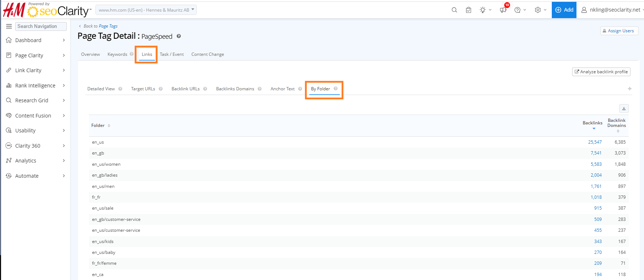This screenshot has height=280, width=644.
Task: Open the help question mark dropdown
Action: [518, 10]
